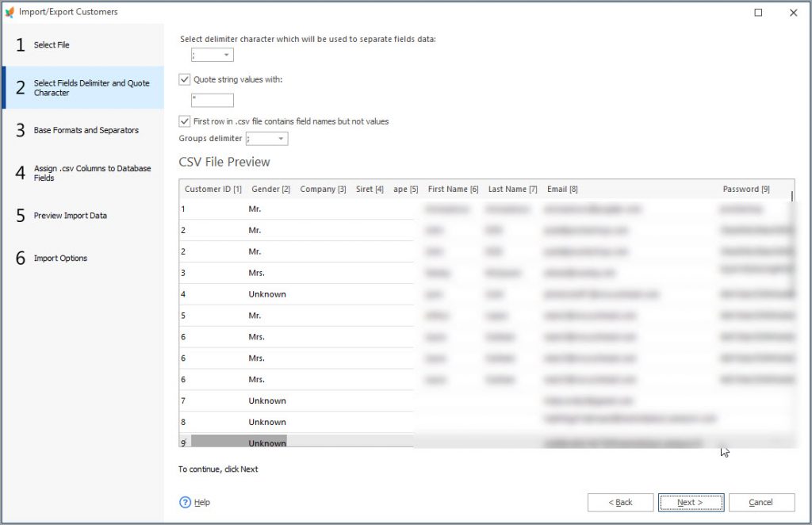The height and width of the screenshot is (525, 812).
Task: Disable First row contains field names option
Action: [x=184, y=121]
